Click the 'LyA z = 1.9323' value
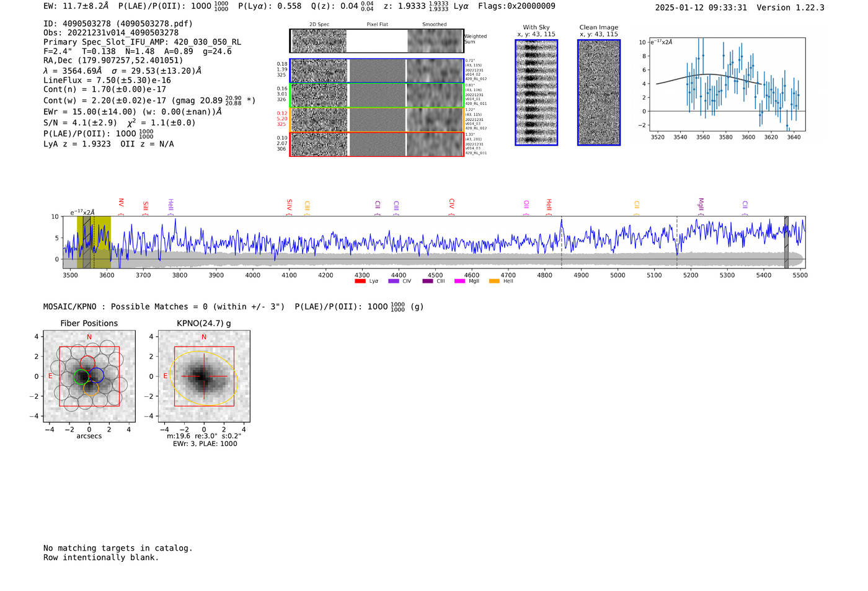Image resolution: width=868 pixels, height=591 pixels. click(x=77, y=144)
